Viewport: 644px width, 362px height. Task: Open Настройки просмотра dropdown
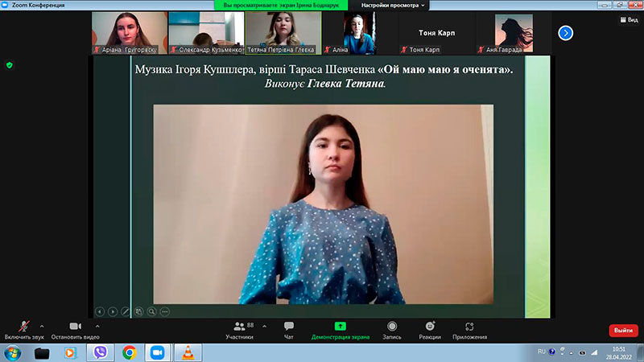click(393, 6)
